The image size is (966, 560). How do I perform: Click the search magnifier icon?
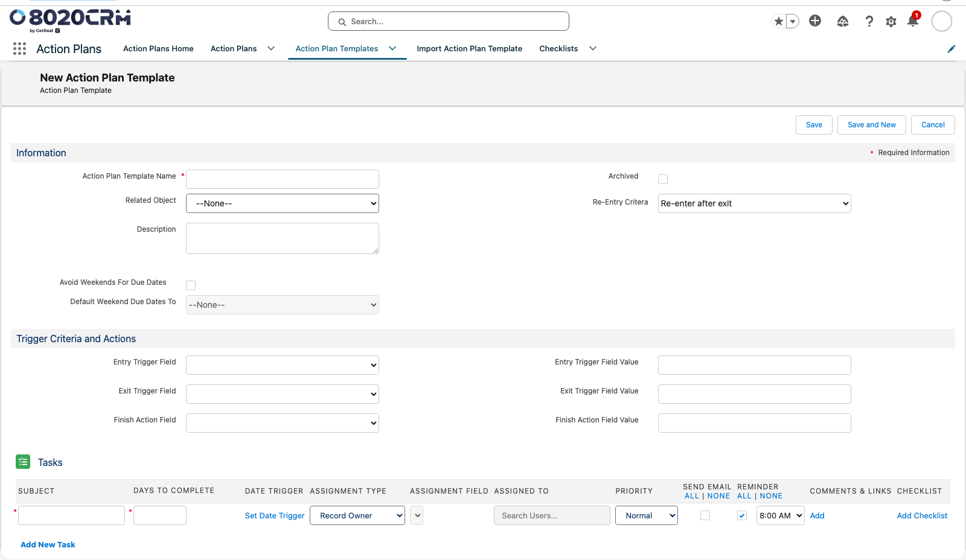coord(342,22)
